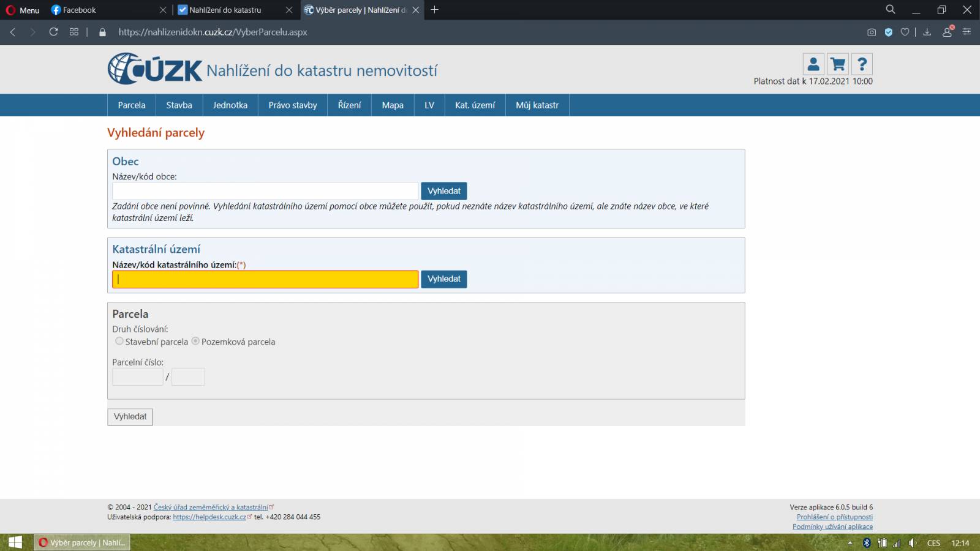
Task: Open Parcela menu item
Action: 132,105
